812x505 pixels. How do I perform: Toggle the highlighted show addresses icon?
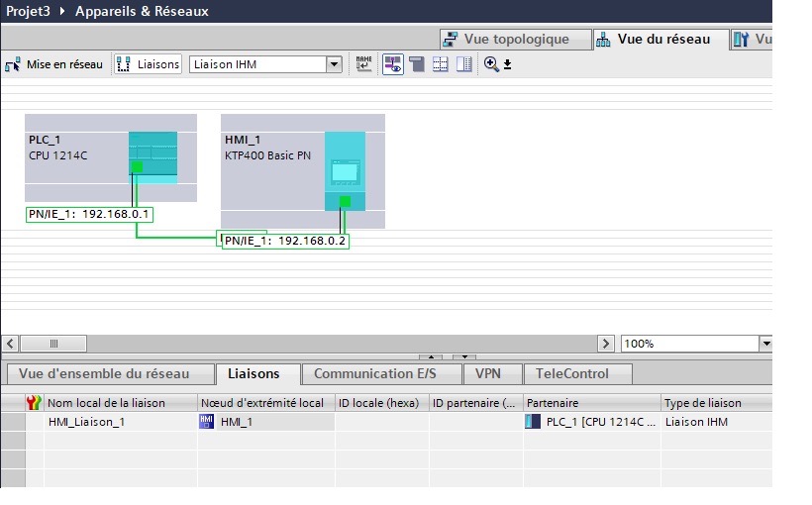[x=393, y=64]
